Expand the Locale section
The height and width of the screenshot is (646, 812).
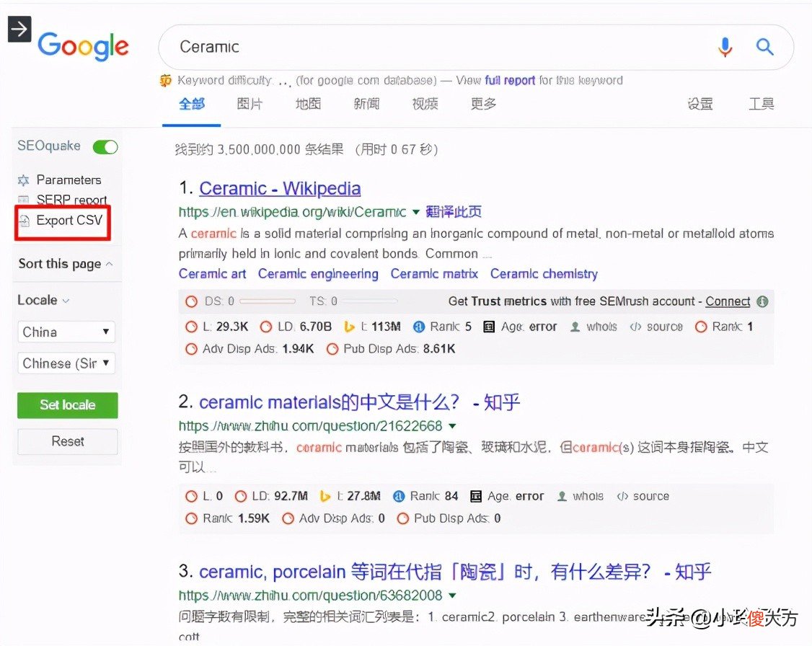tap(43, 300)
